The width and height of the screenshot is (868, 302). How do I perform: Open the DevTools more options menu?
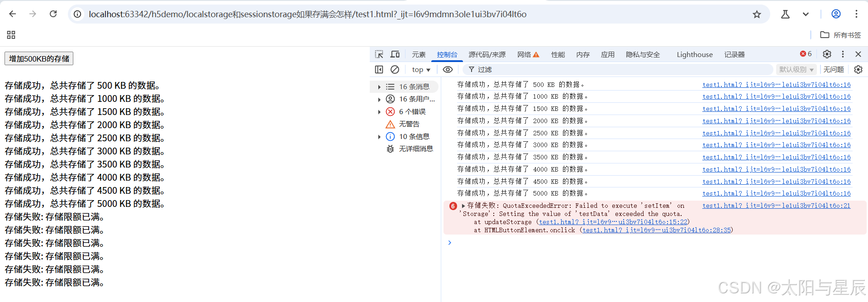point(843,54)
